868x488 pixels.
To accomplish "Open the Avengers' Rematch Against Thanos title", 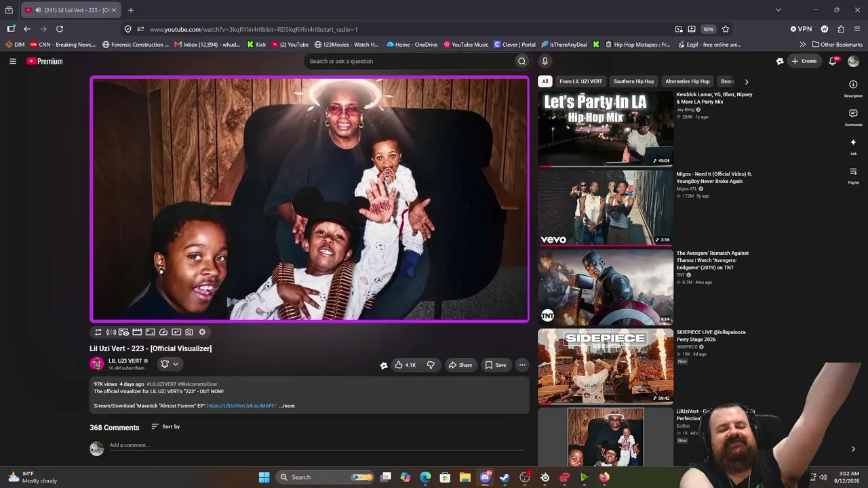I will click(x=712, y=260).
